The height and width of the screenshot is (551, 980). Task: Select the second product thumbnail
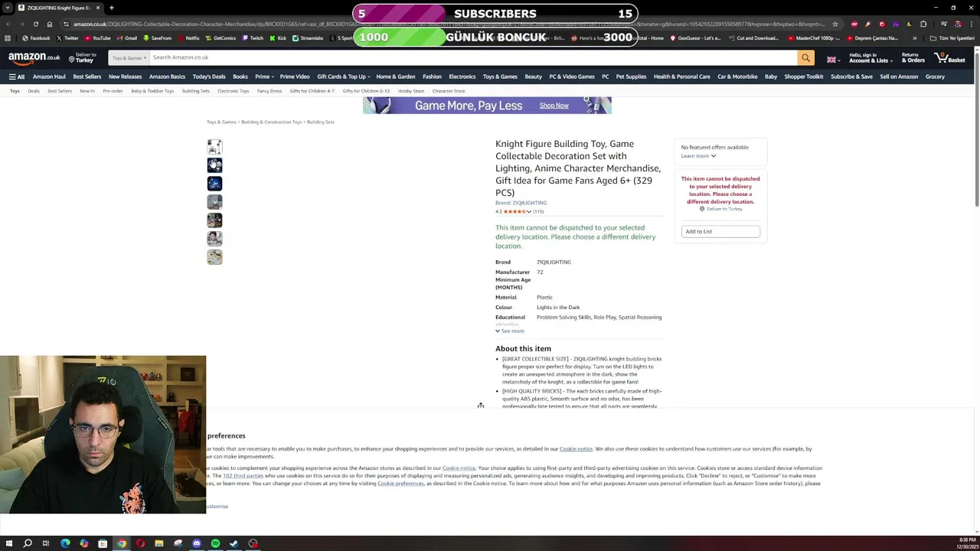coord(214,165)
